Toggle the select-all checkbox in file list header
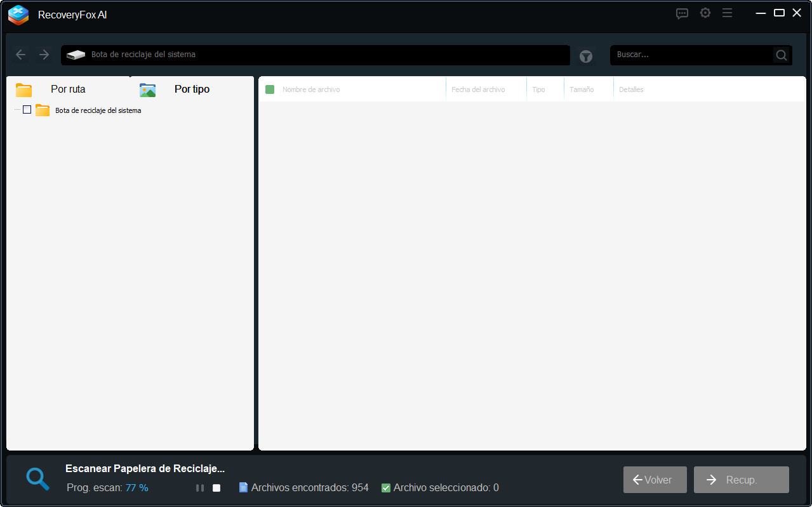812x507 pixels. tap(270, 89)
